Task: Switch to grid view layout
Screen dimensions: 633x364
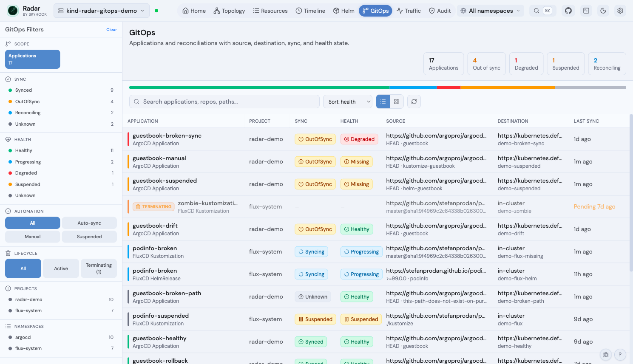Action: pos(397,102)
